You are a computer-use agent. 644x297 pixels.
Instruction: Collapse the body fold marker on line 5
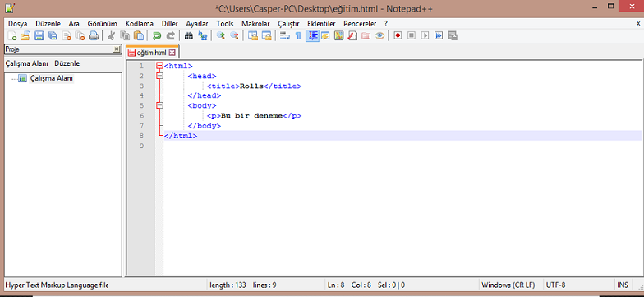click(159, 105)
